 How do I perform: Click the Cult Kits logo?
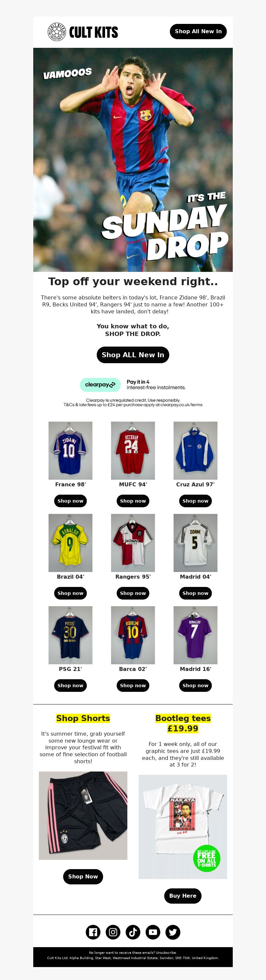[83, 32]
